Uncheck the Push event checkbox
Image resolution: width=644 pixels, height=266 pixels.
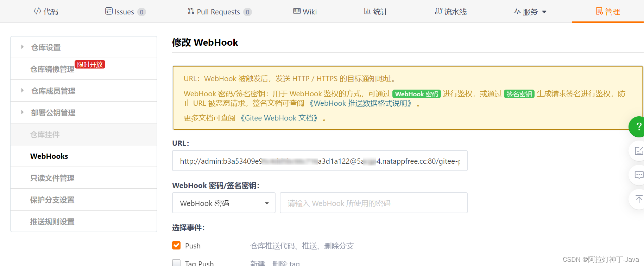[176, 245]
